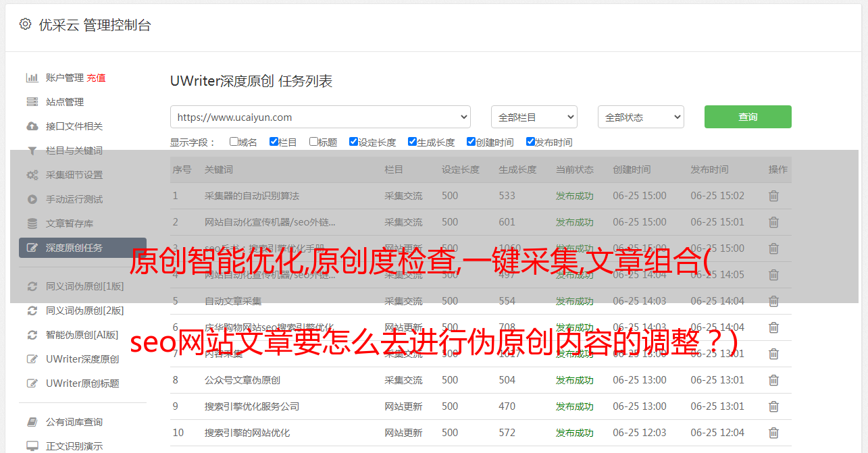The height and width of the screenshot is (453, 868).
Task: Click the bar chart icon for 账户管理
Action: coord(32,78)
